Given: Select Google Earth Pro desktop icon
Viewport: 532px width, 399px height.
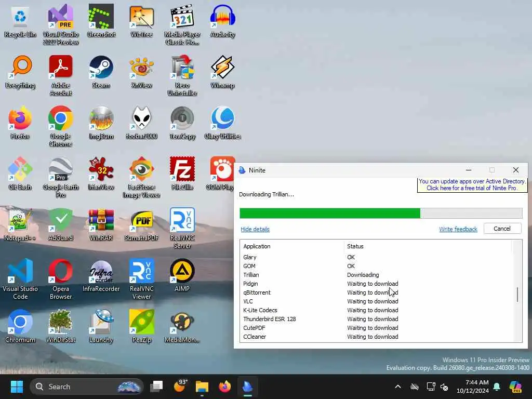Looking at the screenshot, I should click(60, 178).
